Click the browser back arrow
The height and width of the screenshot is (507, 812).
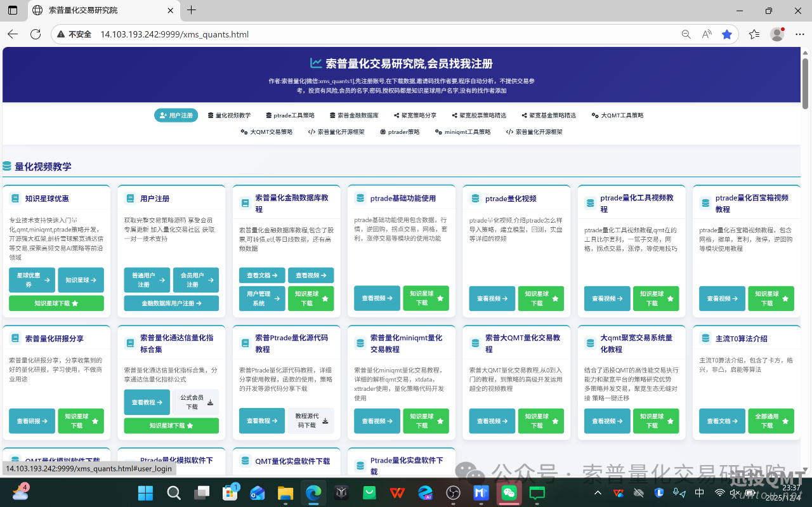point(13,34)
